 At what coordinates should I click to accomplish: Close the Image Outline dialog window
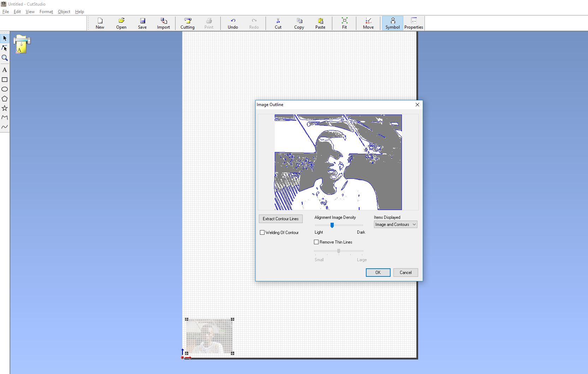[417, 105]
